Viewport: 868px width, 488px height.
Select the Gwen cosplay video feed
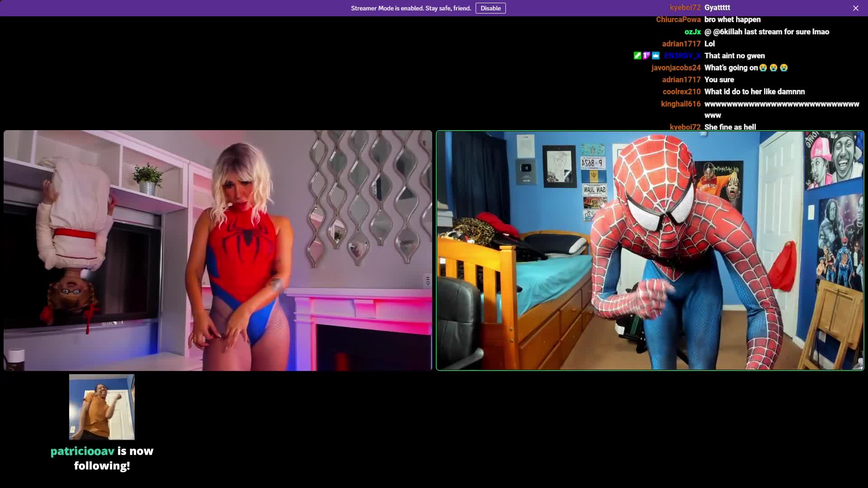[x=218, y=250]
